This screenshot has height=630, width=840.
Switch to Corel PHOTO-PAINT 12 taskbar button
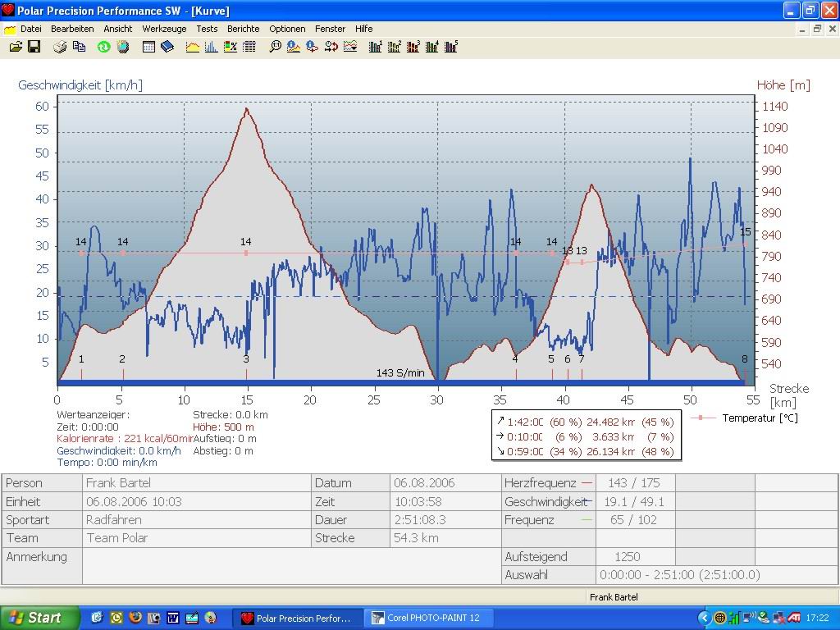tap(426, 618)
